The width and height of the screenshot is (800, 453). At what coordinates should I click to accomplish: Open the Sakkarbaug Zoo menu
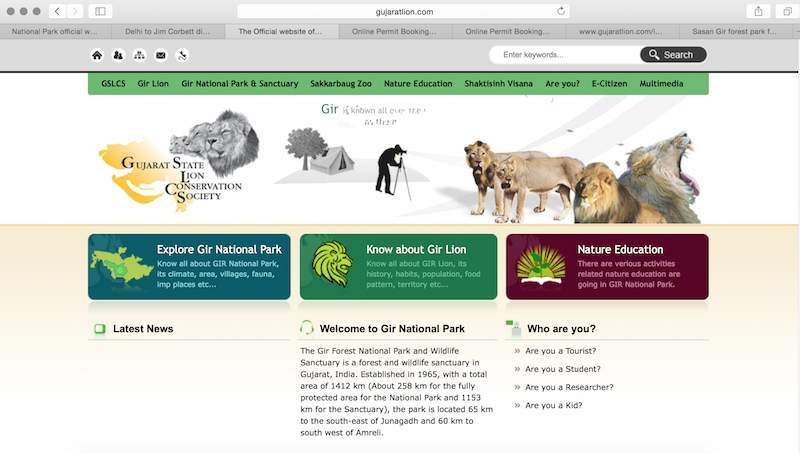tap(341, 84)
